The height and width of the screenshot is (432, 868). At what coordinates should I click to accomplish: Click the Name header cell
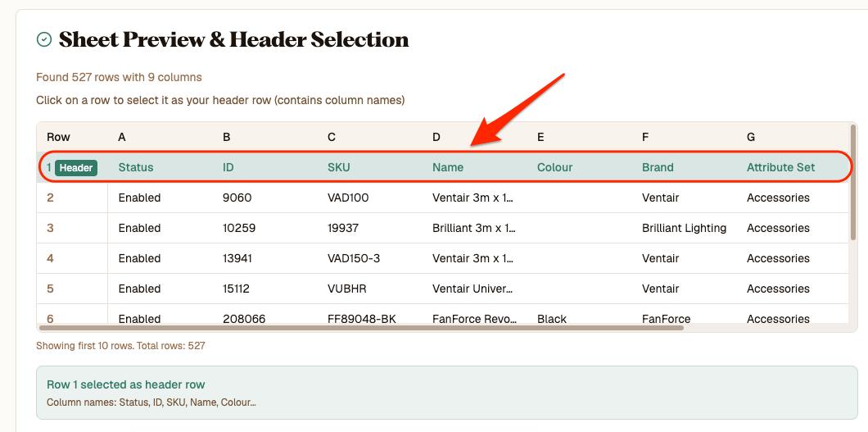click(448, 167)
